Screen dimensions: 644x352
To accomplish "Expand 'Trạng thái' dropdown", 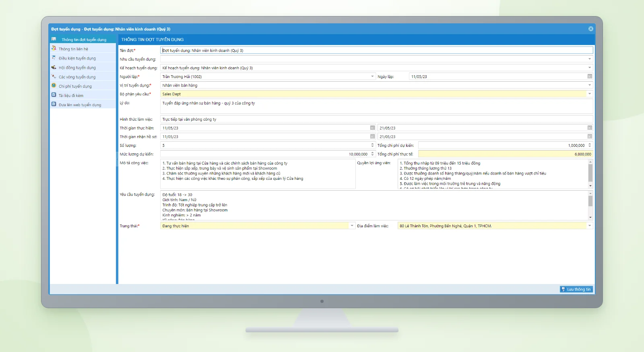I will (352, 226).
